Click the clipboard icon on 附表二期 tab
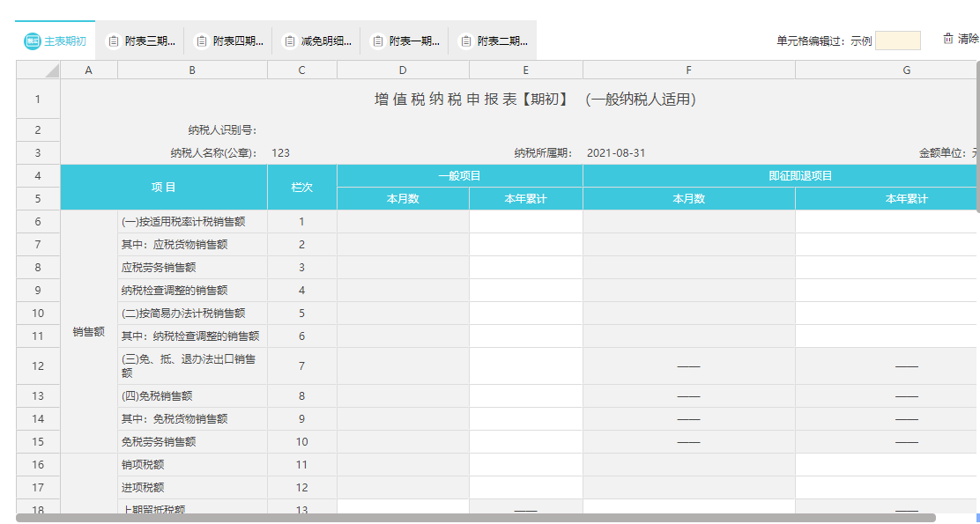This screenshot has width=980, height=524. coord(465,41)
